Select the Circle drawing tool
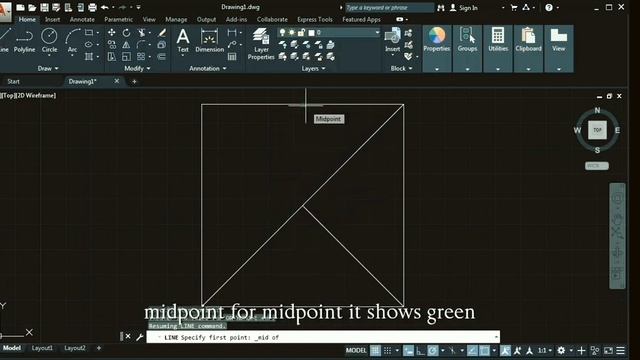 (x=49, y=40)
